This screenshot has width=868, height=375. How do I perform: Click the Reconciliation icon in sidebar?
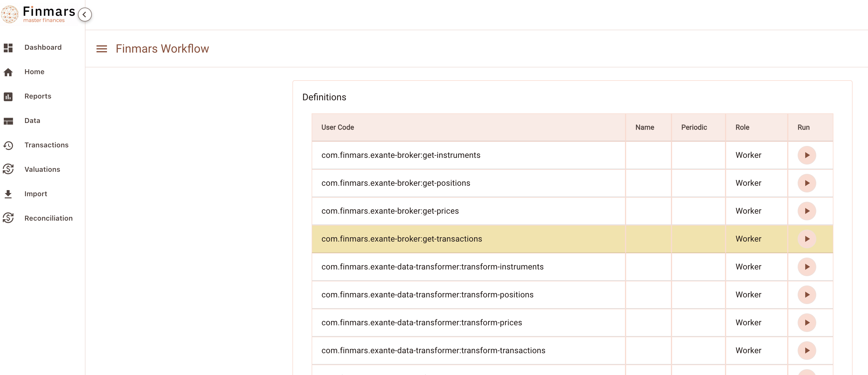(8, 218)
